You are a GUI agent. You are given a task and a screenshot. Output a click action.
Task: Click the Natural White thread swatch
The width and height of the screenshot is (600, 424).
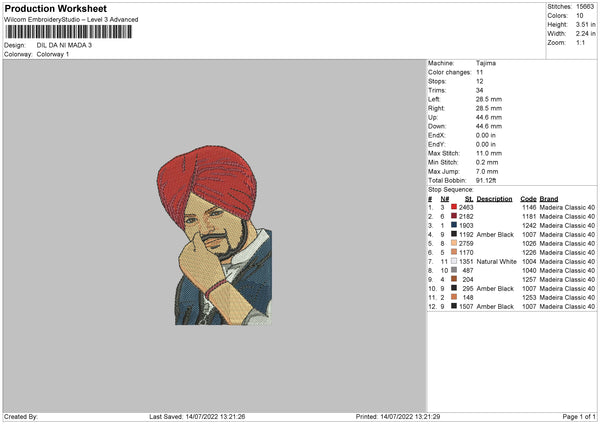pos(454,261)
